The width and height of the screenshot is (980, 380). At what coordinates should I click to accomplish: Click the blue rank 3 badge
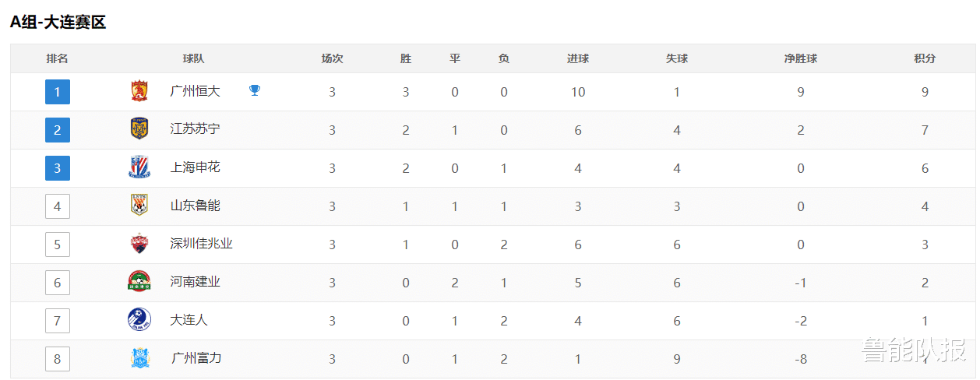58,168
